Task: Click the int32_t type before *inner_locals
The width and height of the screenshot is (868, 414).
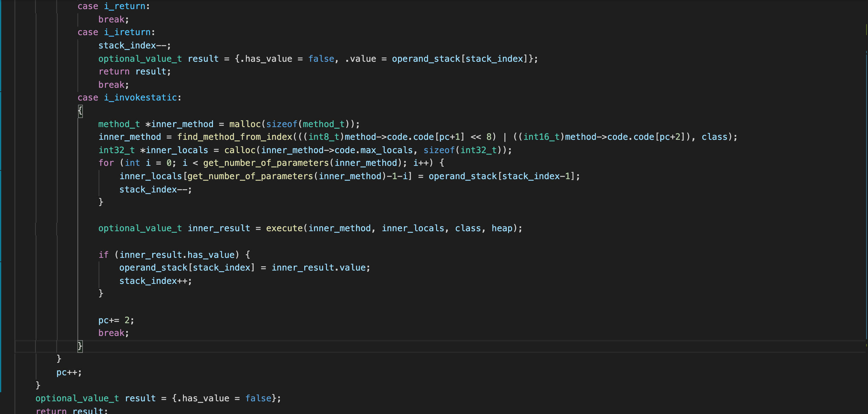Action: (x=116, y=150)
